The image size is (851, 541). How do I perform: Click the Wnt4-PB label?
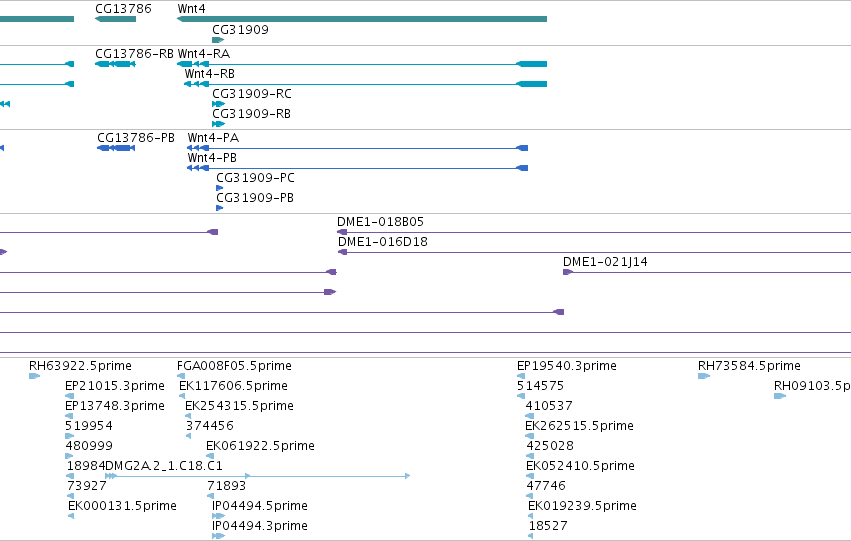pos(212,158)
